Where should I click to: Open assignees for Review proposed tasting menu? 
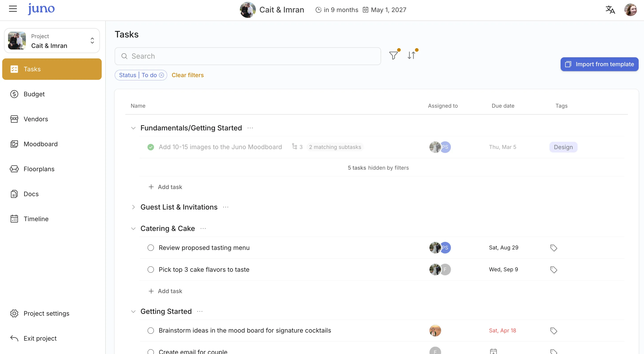point(440,247)
